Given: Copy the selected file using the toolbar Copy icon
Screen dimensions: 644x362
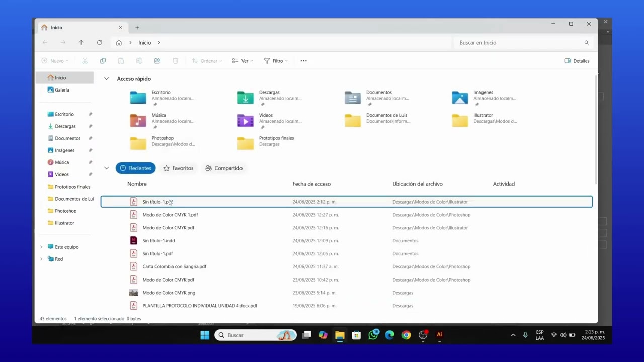Looking at the screenshot, I should click(103, 61).
